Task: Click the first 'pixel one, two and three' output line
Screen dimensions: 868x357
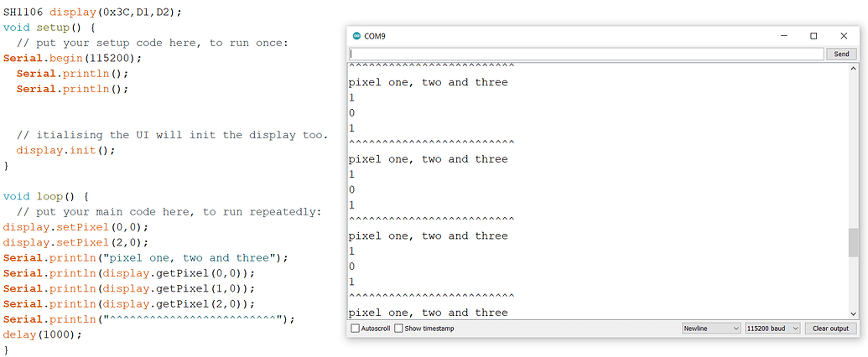Action: point(428,82)
